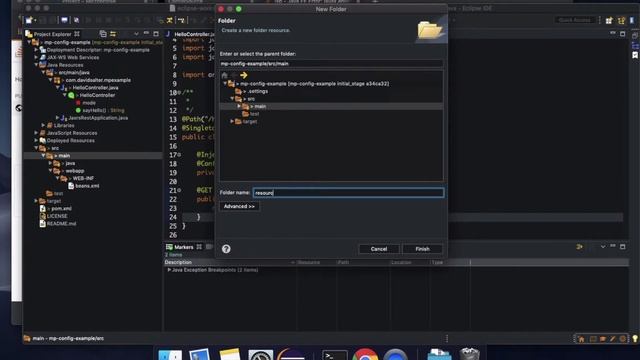Open help with the question mark icon
640x360 pixels.
[226, 249]
